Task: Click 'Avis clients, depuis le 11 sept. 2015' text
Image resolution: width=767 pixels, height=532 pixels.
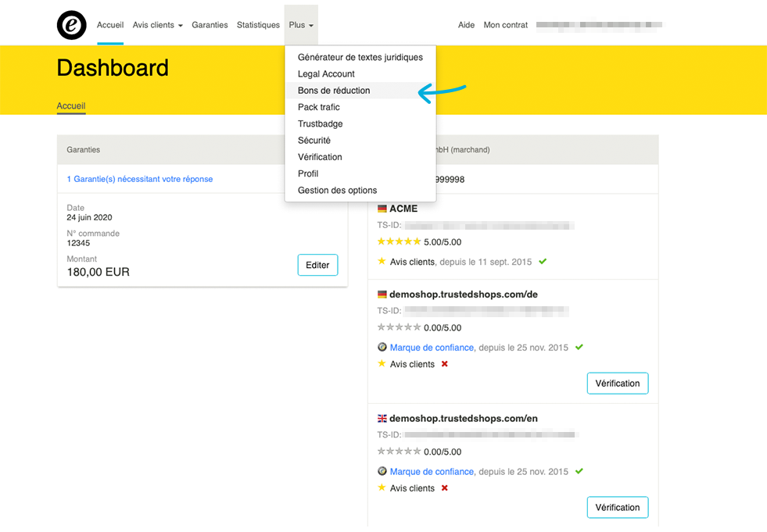Action: [461, 262]
